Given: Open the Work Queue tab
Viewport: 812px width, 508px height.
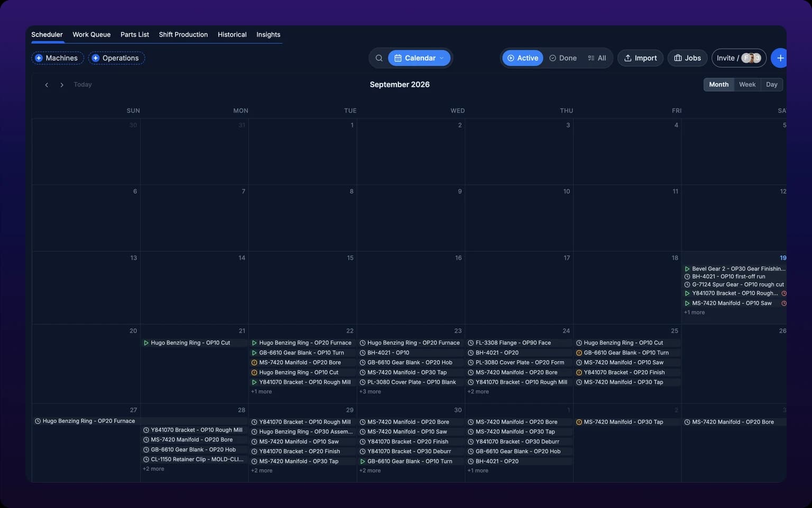Looking at the screenshot, I should [x=91, y=34].
